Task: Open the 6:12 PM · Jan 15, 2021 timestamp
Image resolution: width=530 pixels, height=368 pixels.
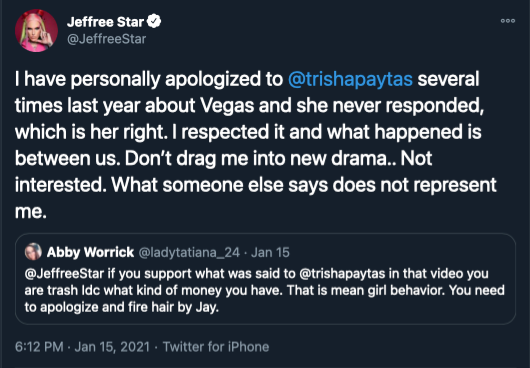Action: pyautogui.click(x=82, y=347)
